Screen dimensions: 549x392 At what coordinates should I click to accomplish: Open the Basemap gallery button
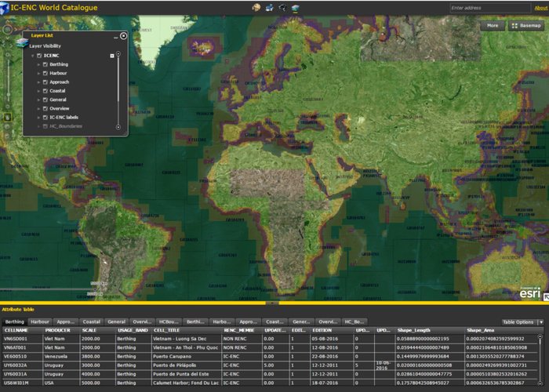[x=525, y=25]
